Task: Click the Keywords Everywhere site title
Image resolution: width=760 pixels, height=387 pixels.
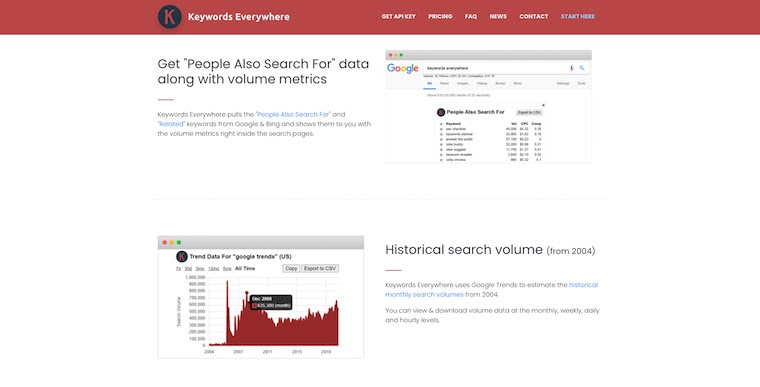Action: point(238,16)
